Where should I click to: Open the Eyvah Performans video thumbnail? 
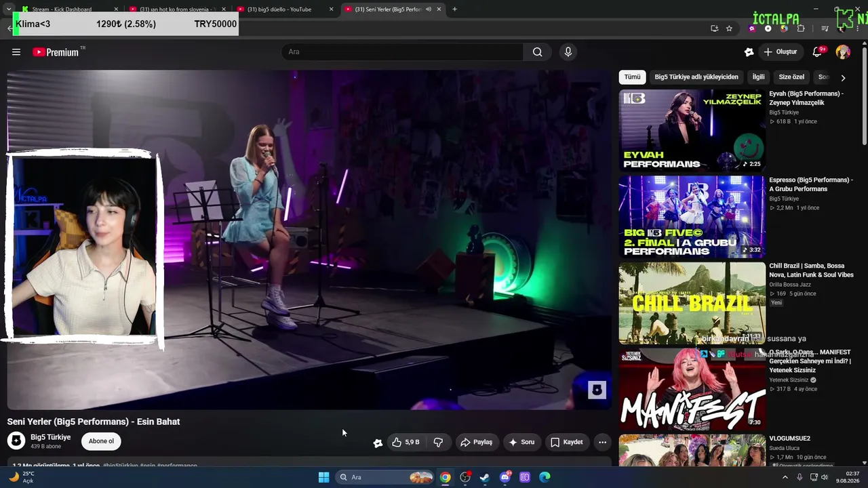point(692,130)
